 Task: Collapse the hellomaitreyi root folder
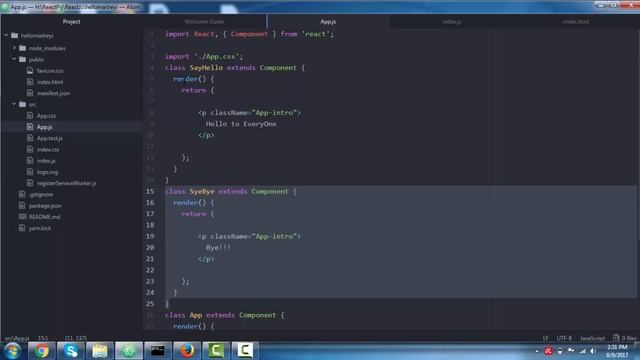tap(6, 36)
